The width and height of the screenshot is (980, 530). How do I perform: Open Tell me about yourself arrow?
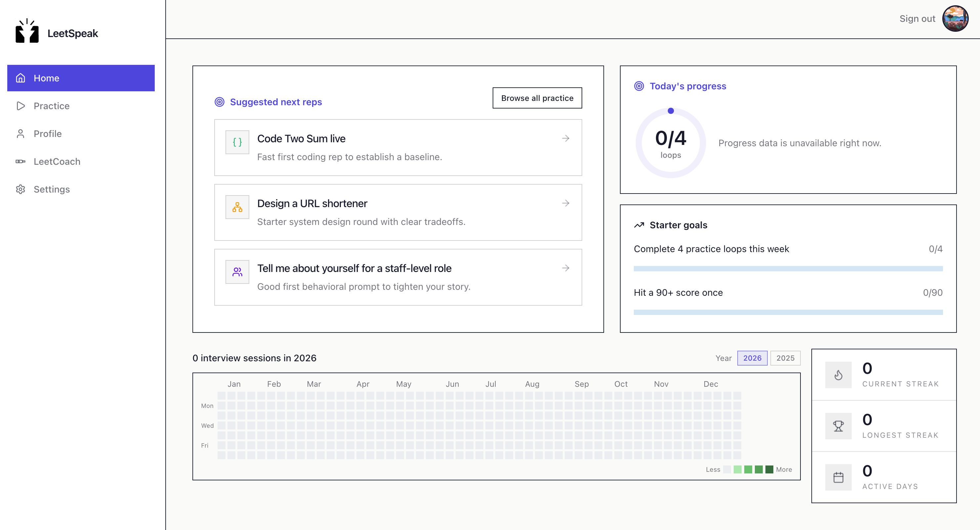566,268
